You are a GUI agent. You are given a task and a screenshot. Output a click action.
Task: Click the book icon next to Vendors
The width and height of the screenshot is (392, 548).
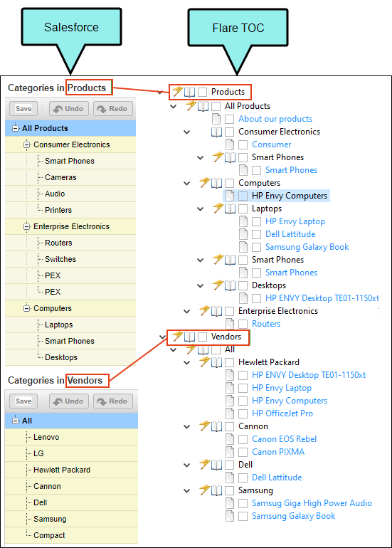[189, 337]
